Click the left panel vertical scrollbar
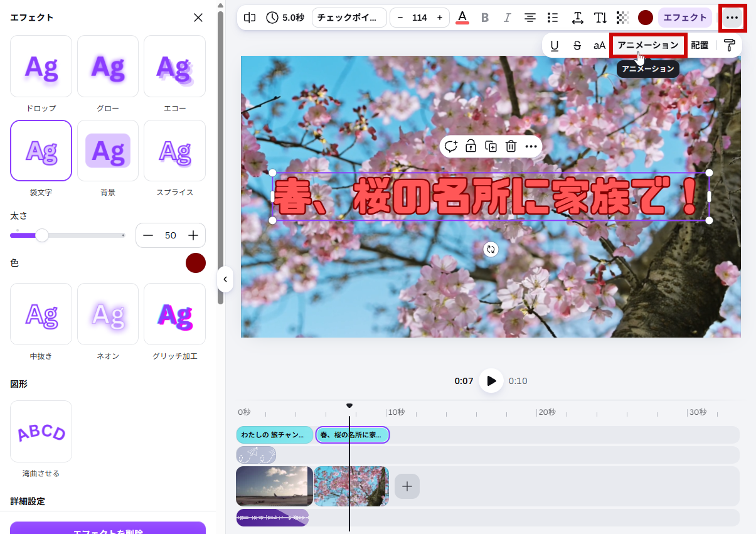 220,157
